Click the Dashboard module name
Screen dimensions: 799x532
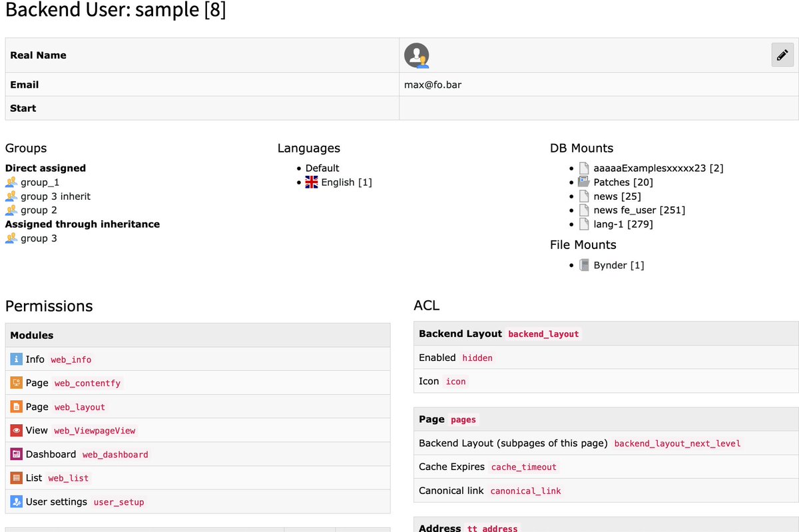click(x=51, y=454)
